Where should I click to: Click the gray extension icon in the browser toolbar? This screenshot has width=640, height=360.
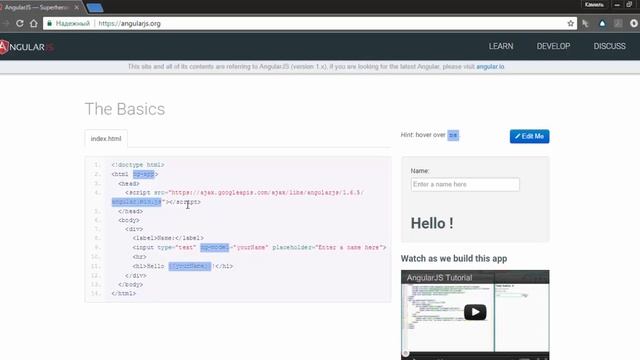tap(618, 24)
